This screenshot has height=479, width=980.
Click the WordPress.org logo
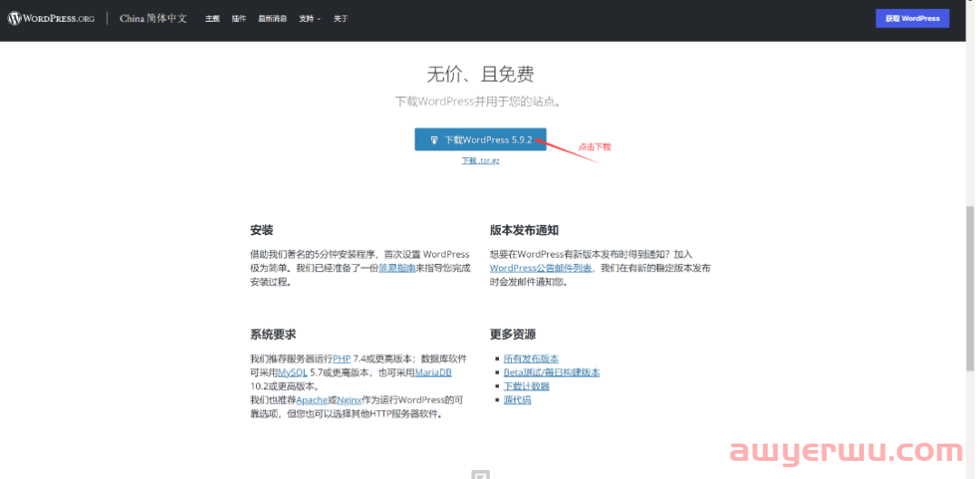pyautogui.click(x=51, y=19)
